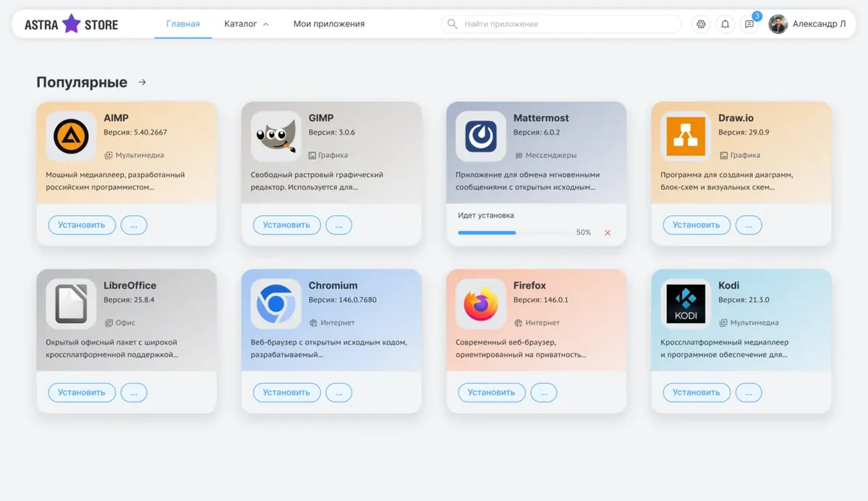
Task: Click the 50% progress value
Action: [584, 232]
